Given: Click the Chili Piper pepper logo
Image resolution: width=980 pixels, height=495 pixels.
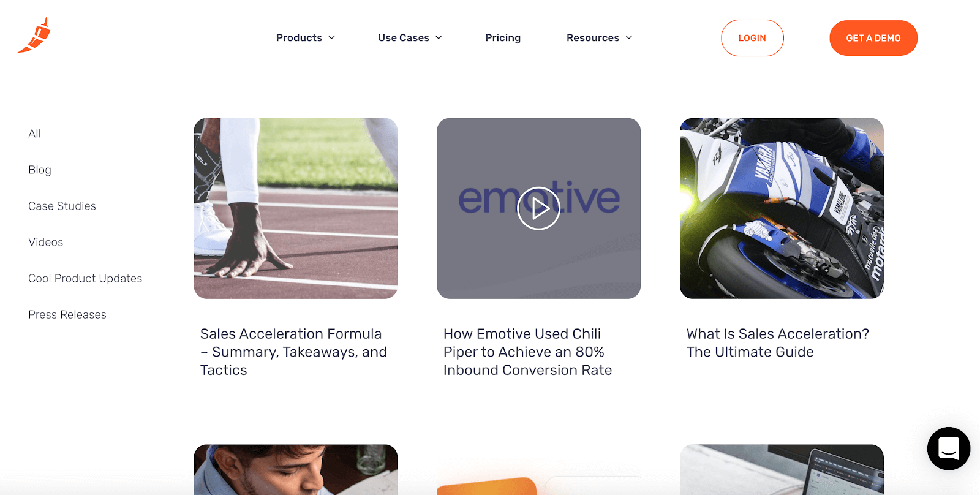Looking at the screenshot, I should click(x=34, y=35).
